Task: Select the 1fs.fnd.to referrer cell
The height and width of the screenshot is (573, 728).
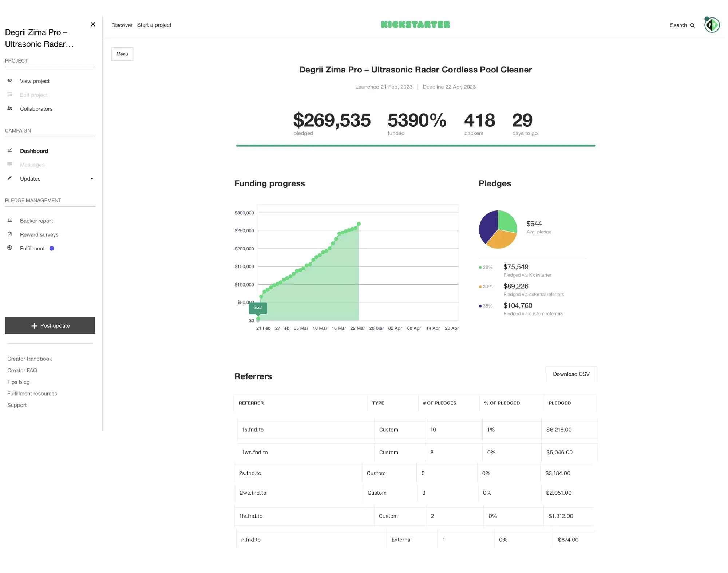Action: (x=304, y=517)
